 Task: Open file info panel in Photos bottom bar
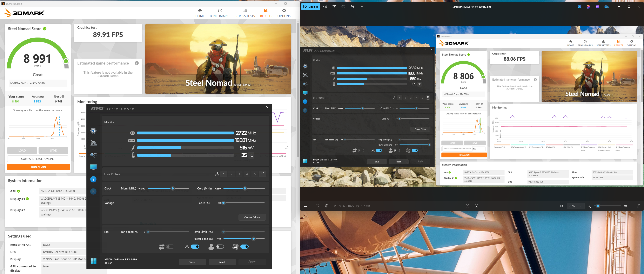pos(327,206)
